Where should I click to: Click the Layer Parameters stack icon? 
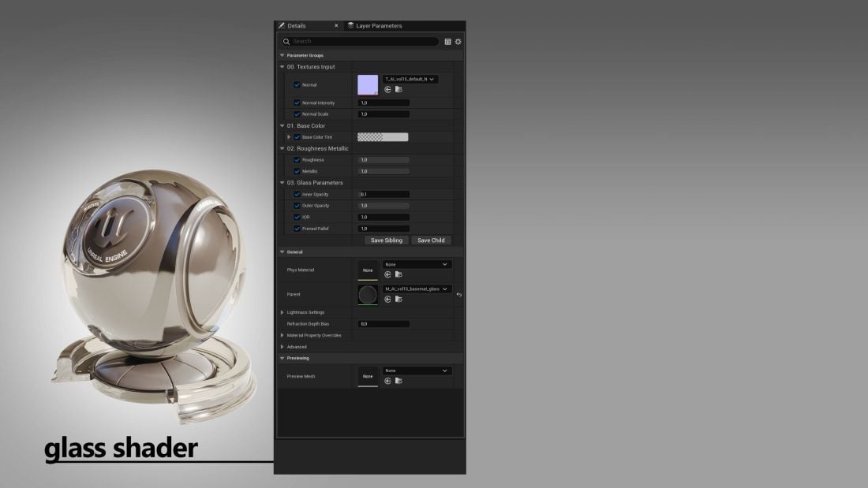point(350,25)
